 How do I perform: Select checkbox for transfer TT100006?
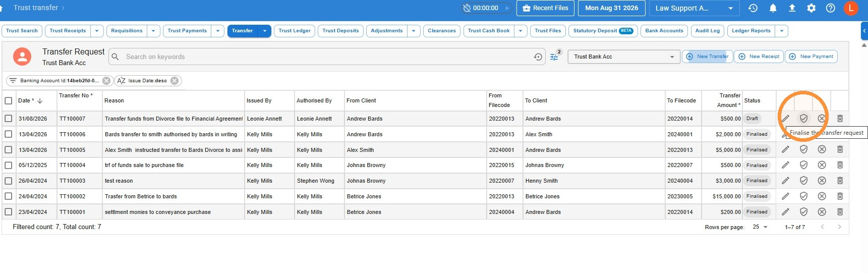click(x=9, y=134)
